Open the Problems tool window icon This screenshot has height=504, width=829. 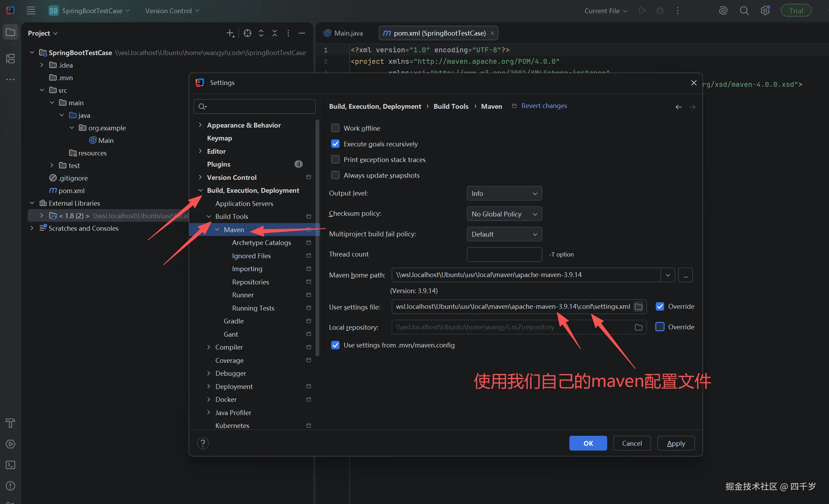coord(10,486)
